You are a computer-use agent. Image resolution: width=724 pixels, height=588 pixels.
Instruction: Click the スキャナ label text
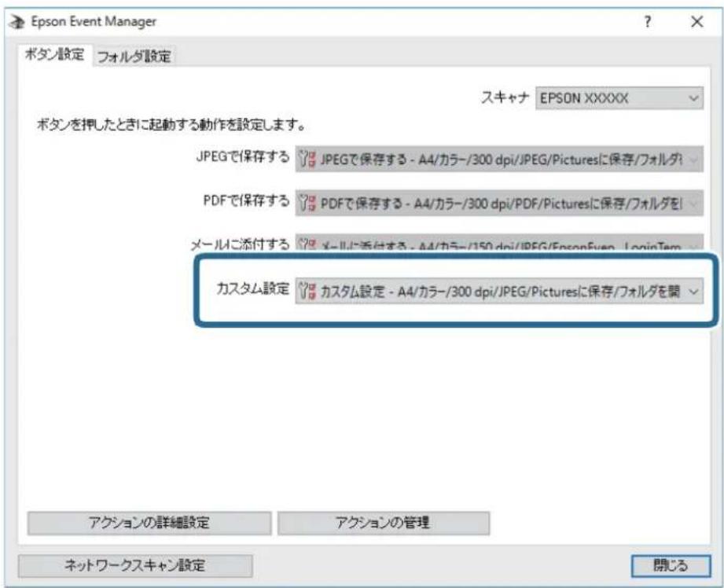(505, 97)
